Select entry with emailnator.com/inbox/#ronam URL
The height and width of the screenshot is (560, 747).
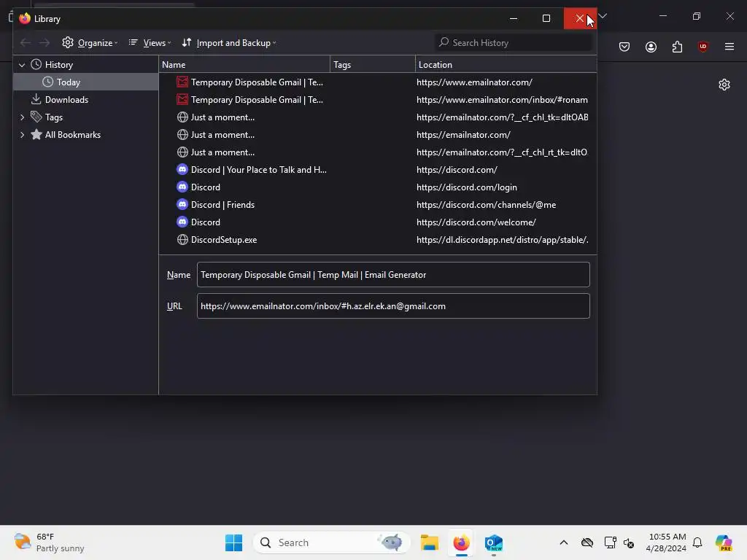click(x=378, y=100)
